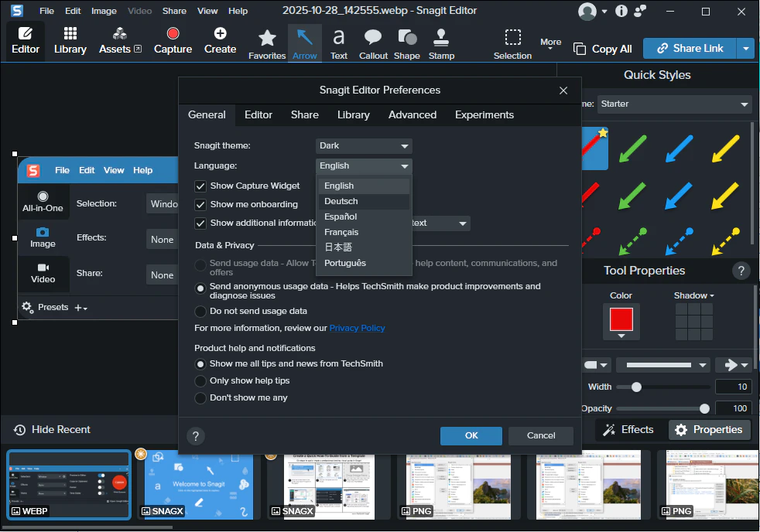Open the Library view

tap(70, 41)
